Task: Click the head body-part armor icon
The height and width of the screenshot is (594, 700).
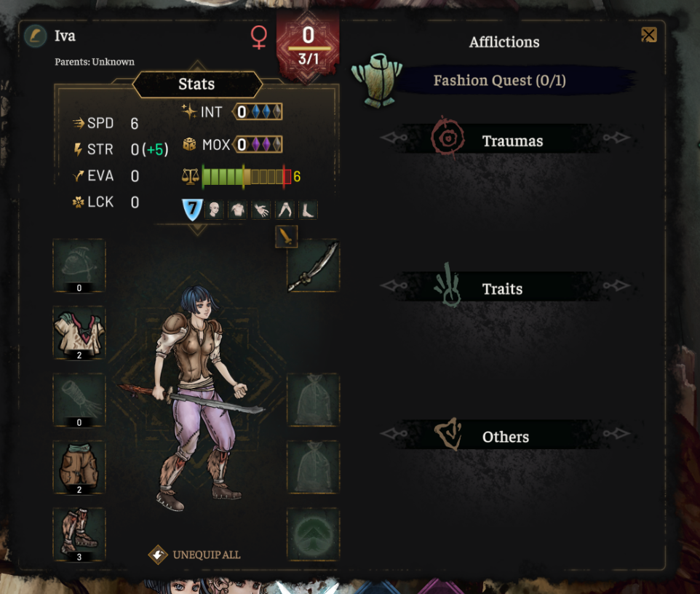Action: (x=214, y=209)
